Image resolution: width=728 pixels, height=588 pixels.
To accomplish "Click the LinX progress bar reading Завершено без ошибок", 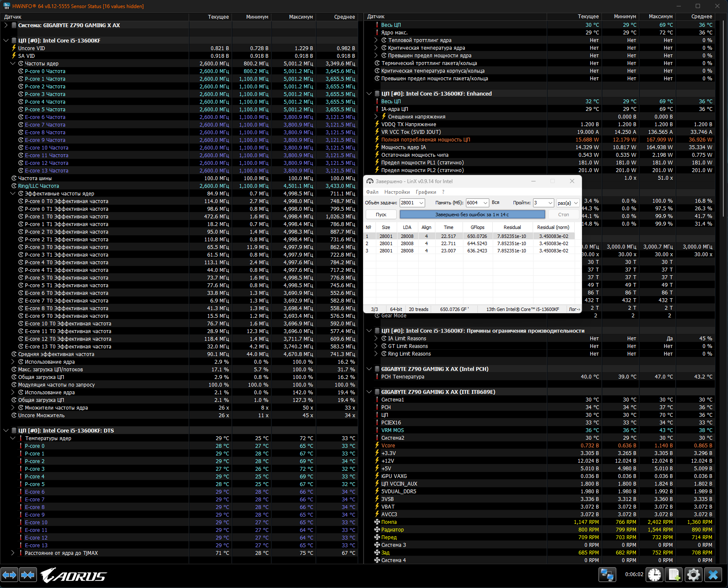I will point(472,215).
